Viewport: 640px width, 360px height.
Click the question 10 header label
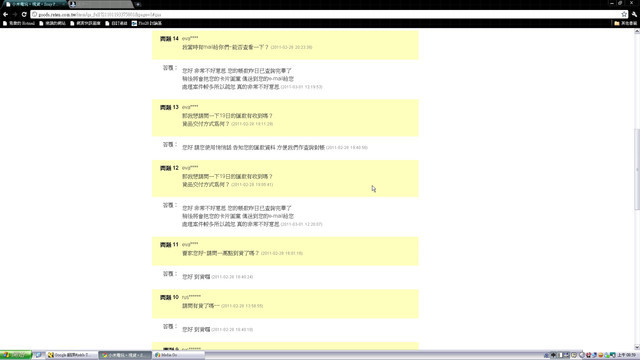point(169,298)
